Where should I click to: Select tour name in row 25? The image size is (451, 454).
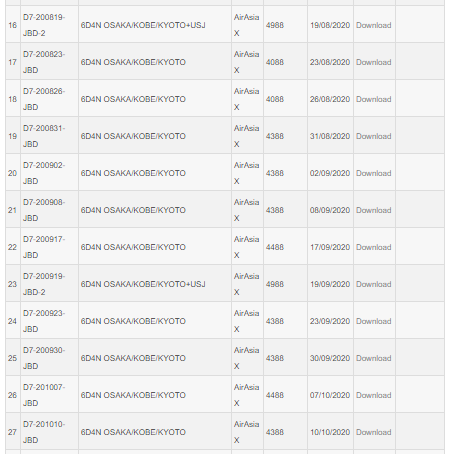click(x=133, y=358)
